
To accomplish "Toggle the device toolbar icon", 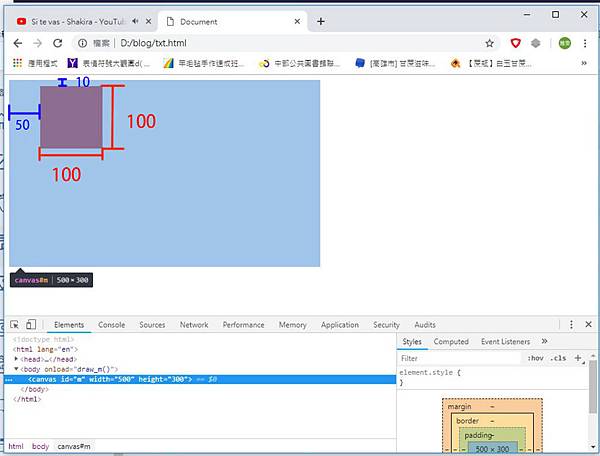I will 31,325.
